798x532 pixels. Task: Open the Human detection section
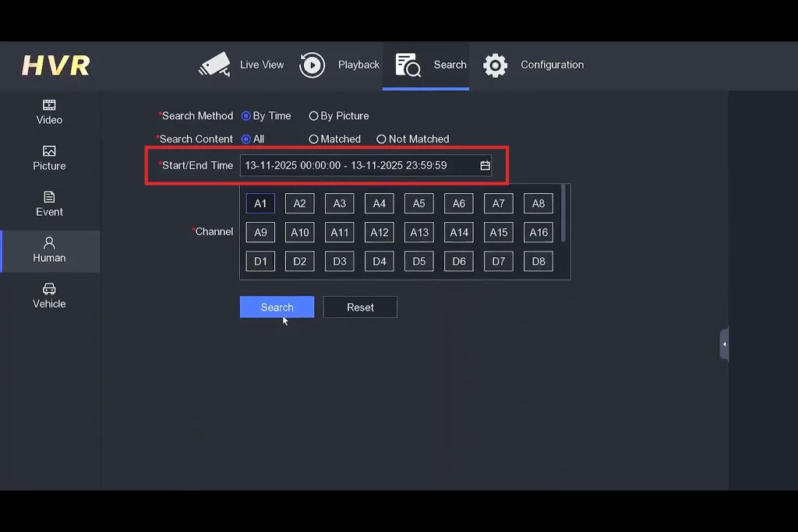[48, 250]
